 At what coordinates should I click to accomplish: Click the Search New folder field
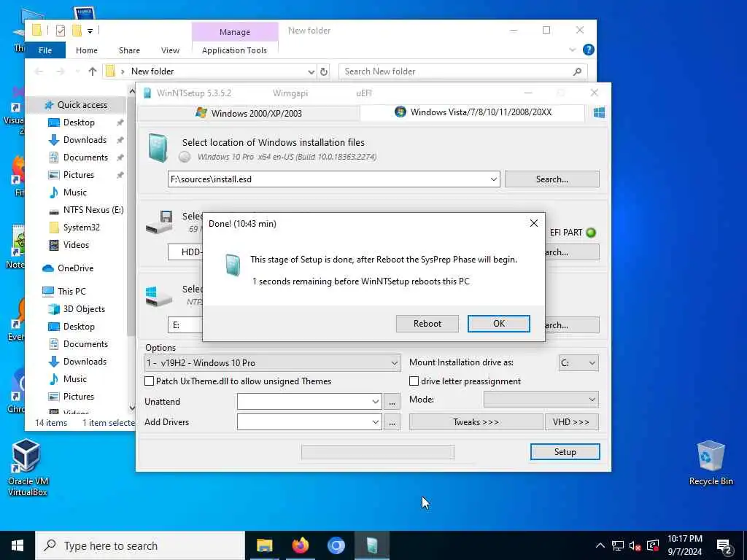463,71
